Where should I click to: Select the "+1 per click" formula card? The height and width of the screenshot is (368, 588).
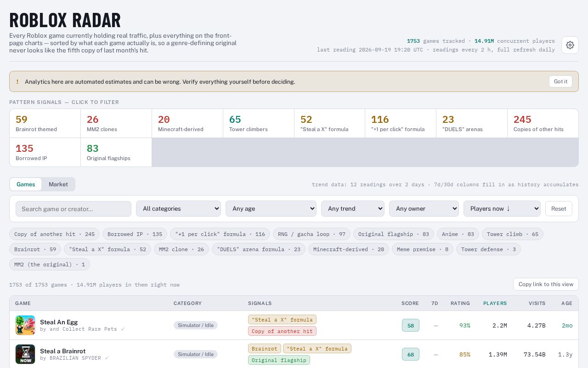[x=401, y=123]
